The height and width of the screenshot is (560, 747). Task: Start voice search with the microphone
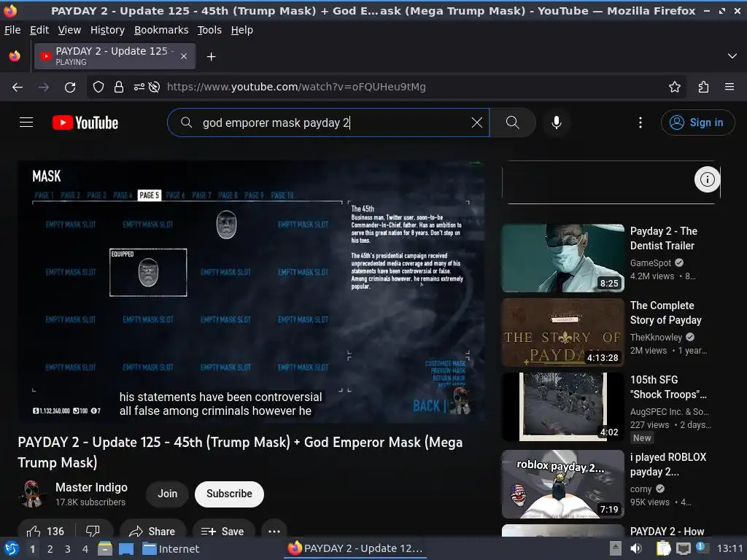coord(556,122)
